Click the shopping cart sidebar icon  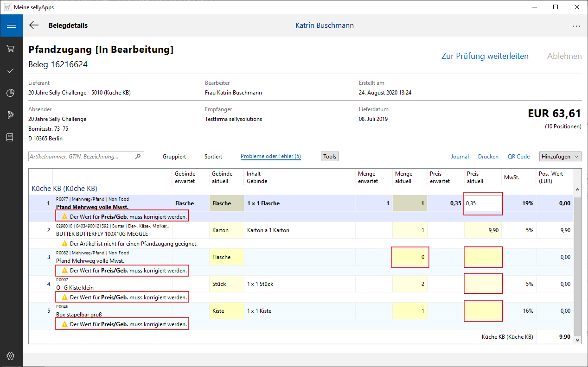11,48
